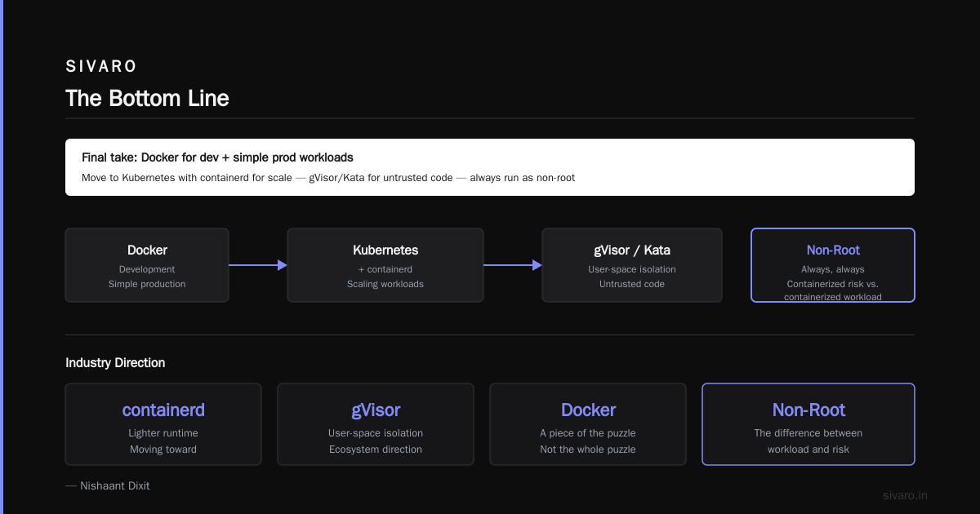Click 'Not the whole puzzle' text
The image size is (980, 514).
click(588, 450)
